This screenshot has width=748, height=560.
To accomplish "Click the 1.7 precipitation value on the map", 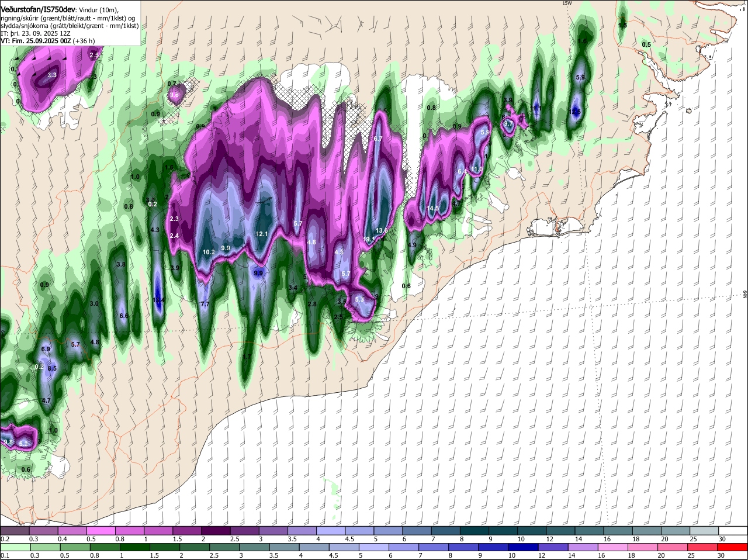I will pyautogui.click(x=247, y=357).
